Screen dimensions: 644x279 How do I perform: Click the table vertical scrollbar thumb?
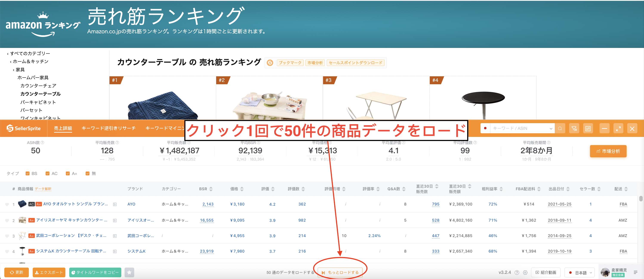click(641, 199)
